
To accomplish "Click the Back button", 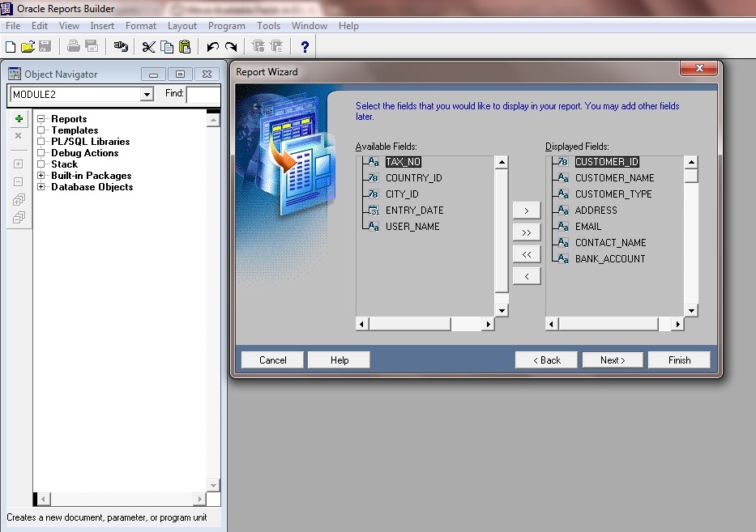I will click(546, 360).
